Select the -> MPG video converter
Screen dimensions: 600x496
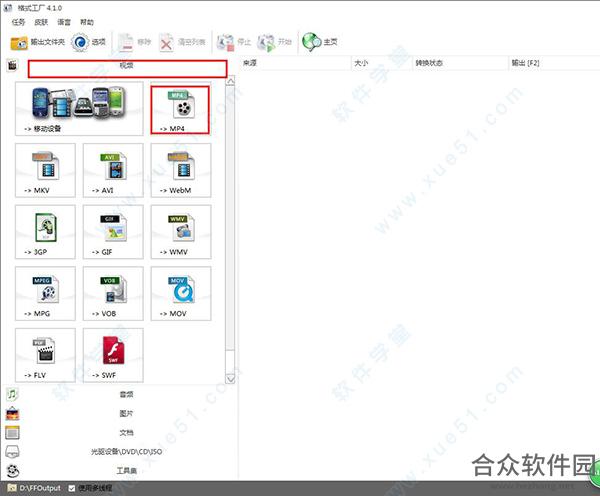coord(46,294)
